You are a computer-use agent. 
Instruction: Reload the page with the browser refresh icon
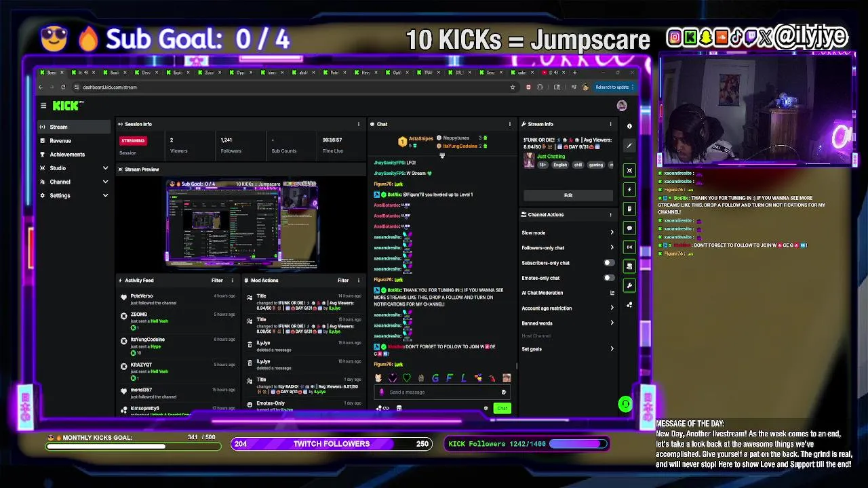[x=63, y=87]
